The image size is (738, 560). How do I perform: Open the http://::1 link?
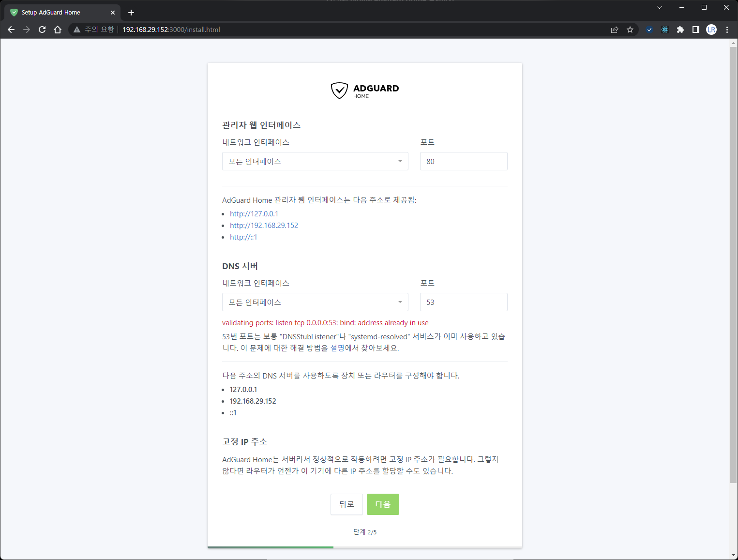point(243,237)
